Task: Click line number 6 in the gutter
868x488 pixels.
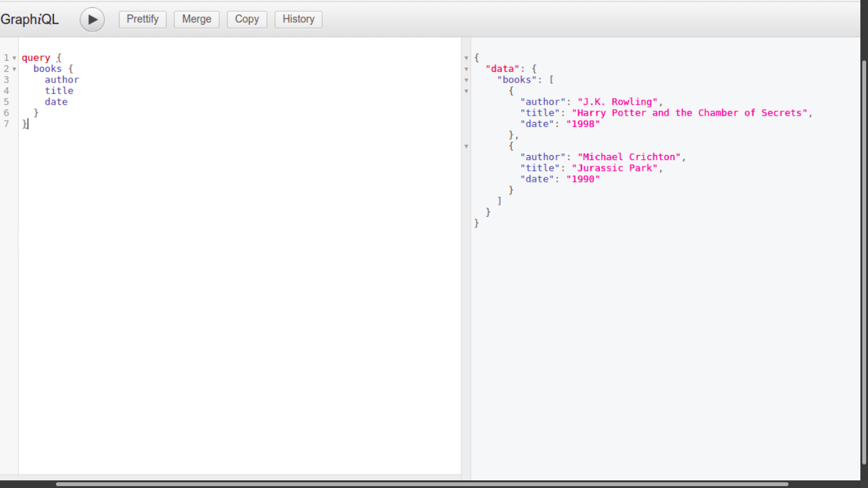Action: (x=6, y=112)
